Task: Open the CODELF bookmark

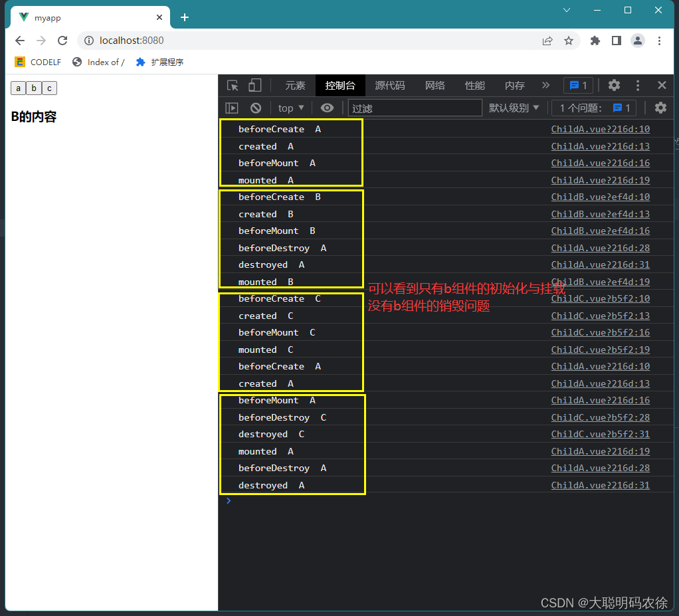Action: click(x=37, y=62)
